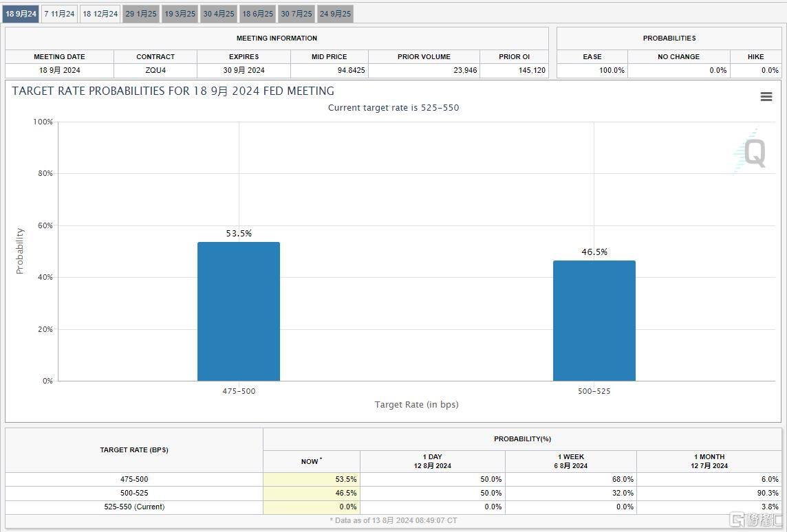Open the chart hamburger menu icon
The width and height of the screenshot is (787, 532).
point(766,97)
